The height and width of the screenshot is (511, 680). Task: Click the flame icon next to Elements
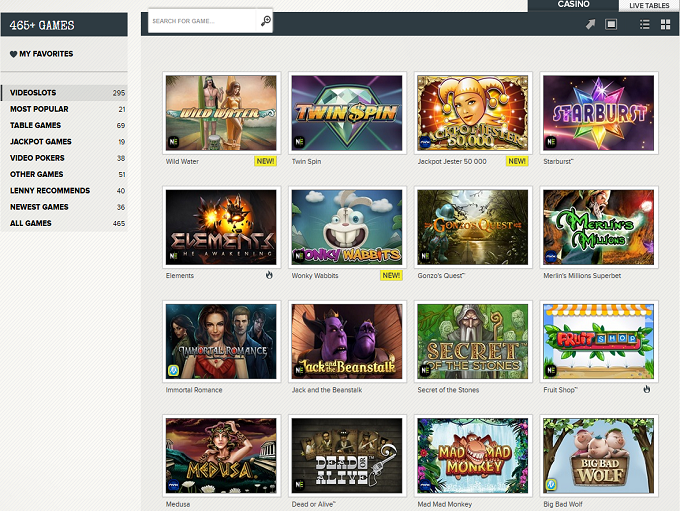coord(269,275)
